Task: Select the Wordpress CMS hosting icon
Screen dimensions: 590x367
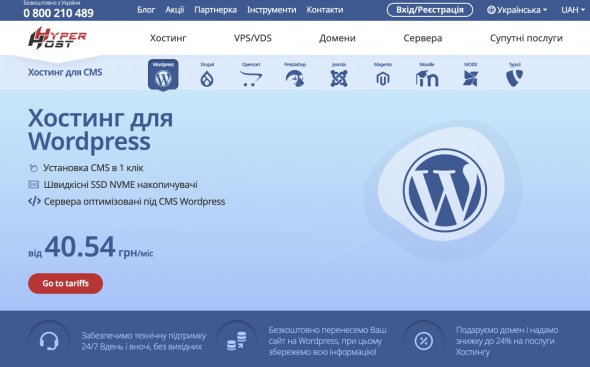Action: [163, 75]
